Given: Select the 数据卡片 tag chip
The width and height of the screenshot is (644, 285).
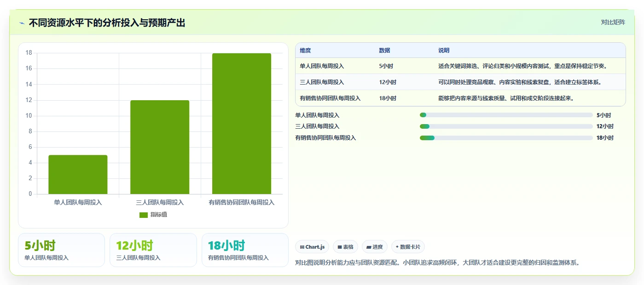Looking at the screenshot, I should (408, 247).
